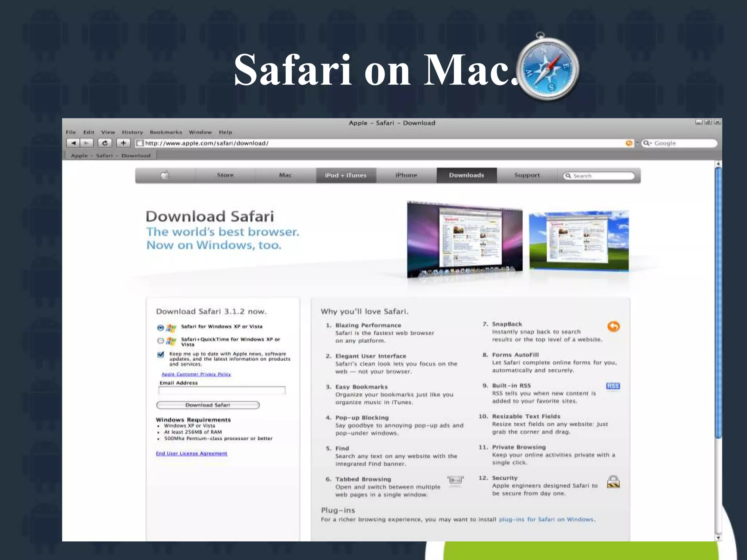Go to the Mac section
Screen dimensions: 747x560
pyautogui.click(x=286, y=175)
